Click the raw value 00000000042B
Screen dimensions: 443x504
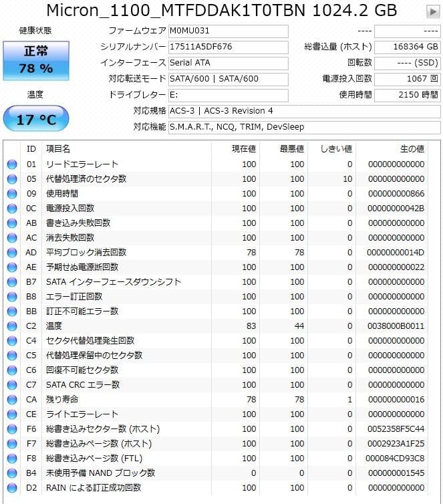click(396, 209)
